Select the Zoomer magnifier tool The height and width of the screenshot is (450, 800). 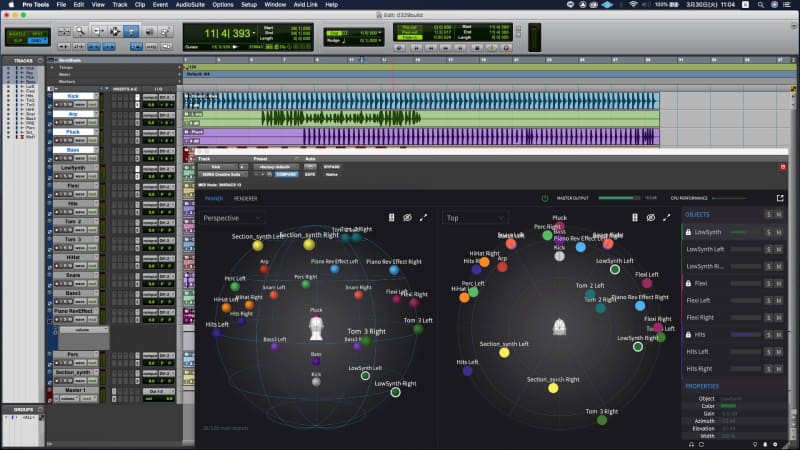[x=80, y=32]
